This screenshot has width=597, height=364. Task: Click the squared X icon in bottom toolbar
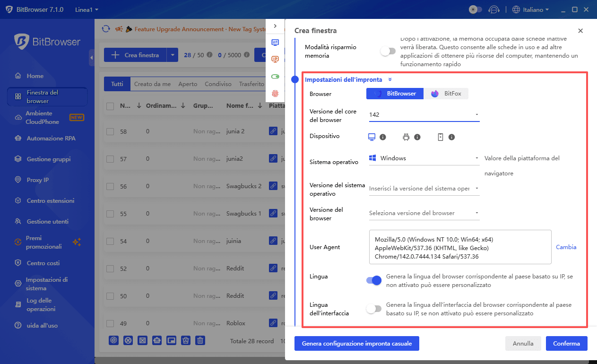(142, 340)
